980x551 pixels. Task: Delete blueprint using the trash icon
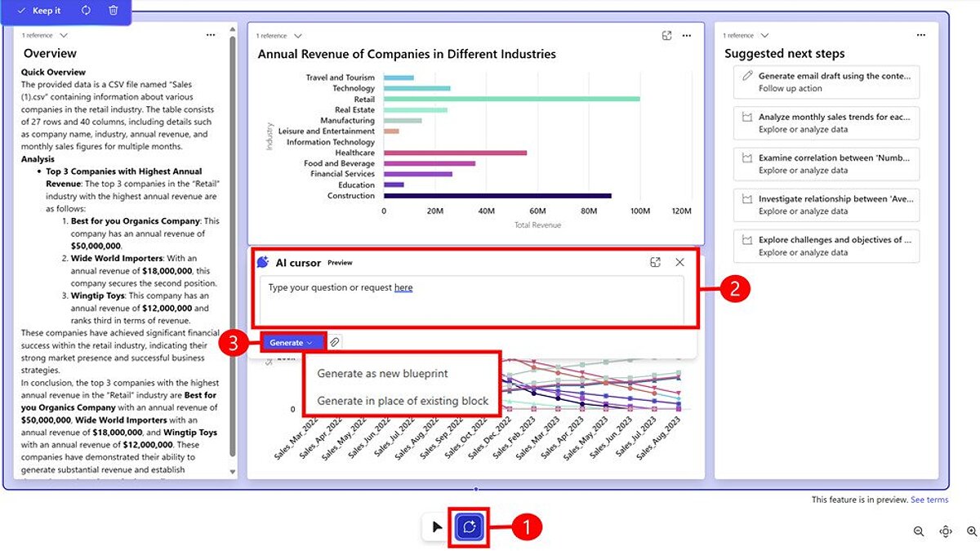113,11
